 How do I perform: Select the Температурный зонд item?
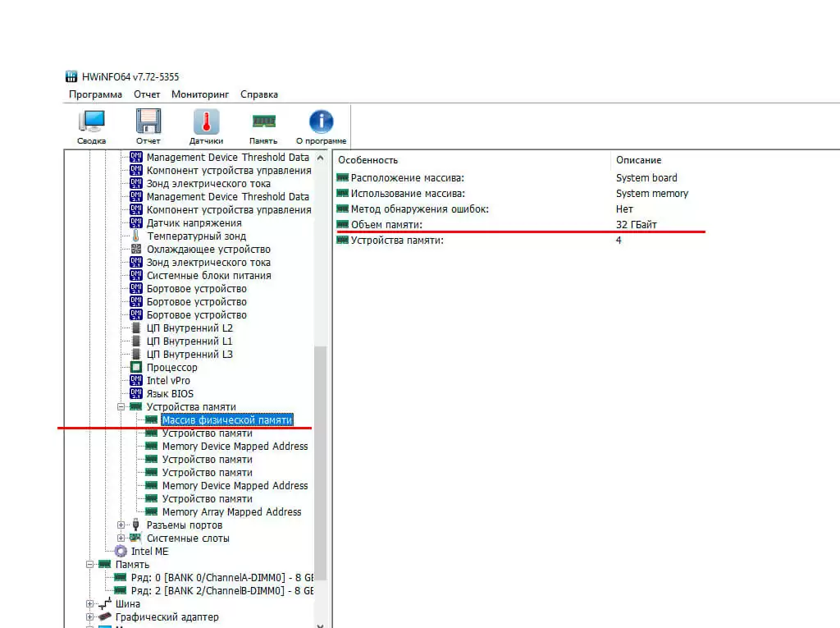[x=196, y=236]
